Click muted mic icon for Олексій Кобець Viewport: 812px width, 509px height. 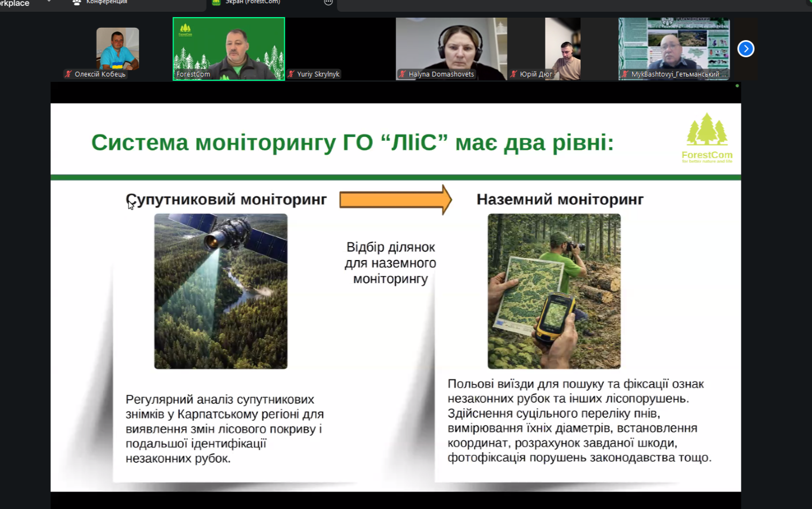pos(69,74)
